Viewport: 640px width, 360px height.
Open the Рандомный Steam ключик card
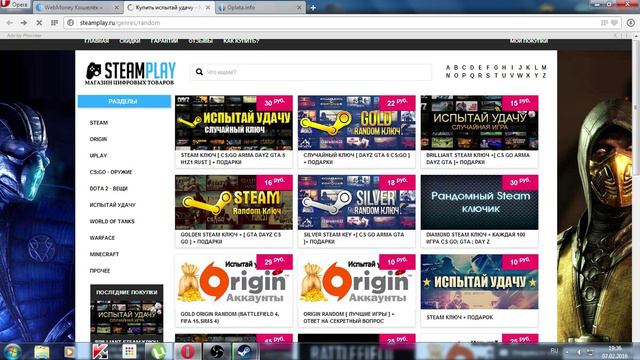point(480,211)
